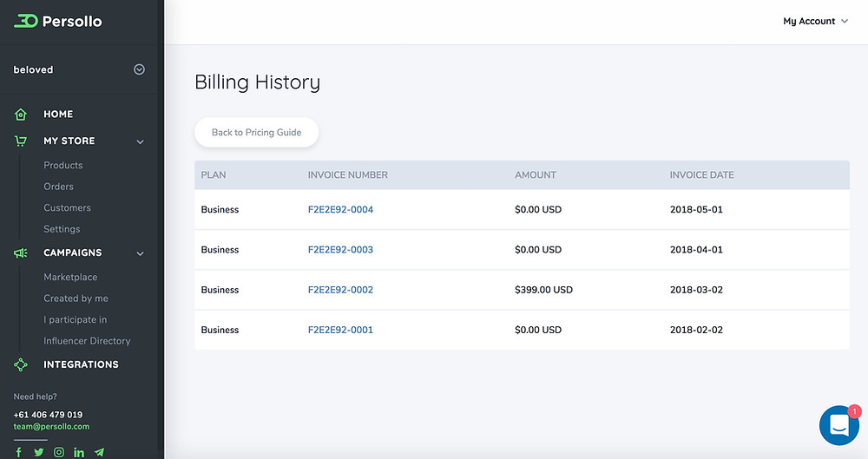
Task: Click the My Store cart icon
Action: click(21, 141)
